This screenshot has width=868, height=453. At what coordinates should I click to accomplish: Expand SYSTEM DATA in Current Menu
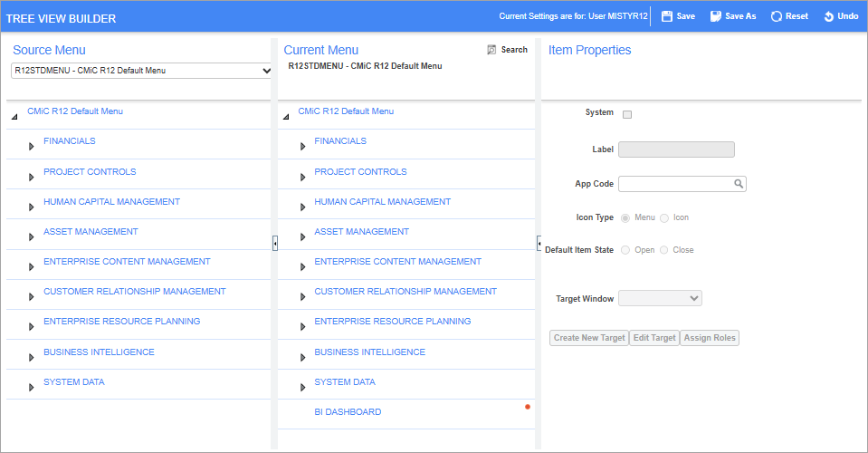point(302,388)
